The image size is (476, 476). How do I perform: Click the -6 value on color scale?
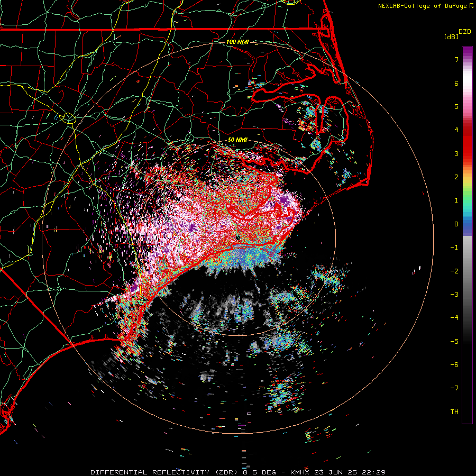click(x=454, y=365)
